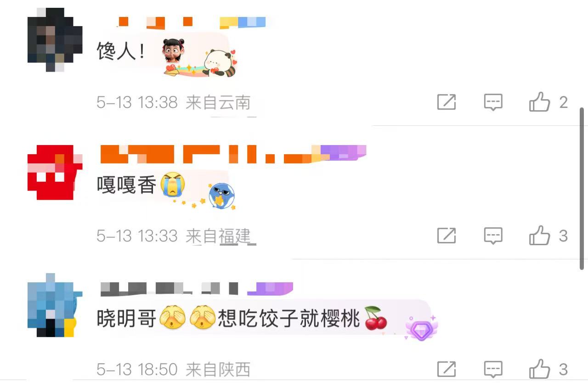The height and width of the screenshot is (387, 588).
Task: Reply to the "馋人!" comment
Action: (493, 102)
